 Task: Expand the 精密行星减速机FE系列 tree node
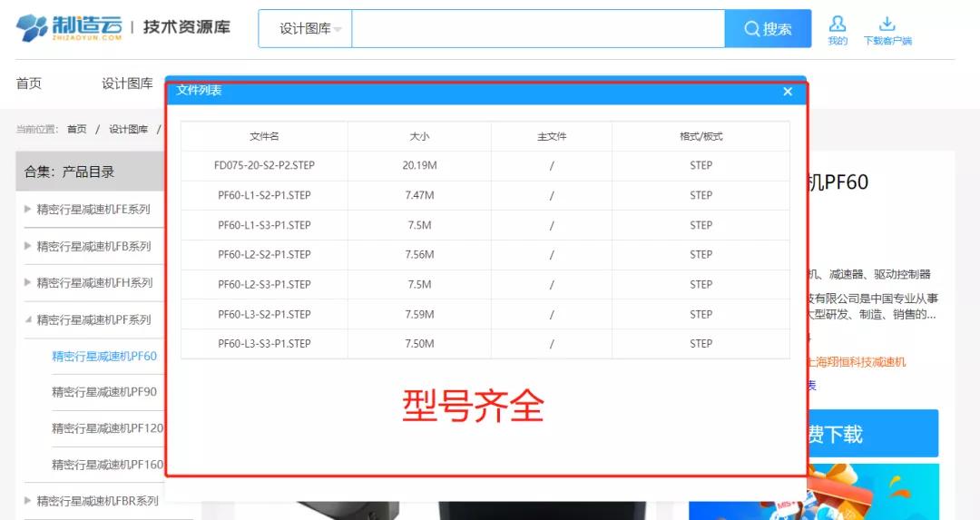pos(27,209)
